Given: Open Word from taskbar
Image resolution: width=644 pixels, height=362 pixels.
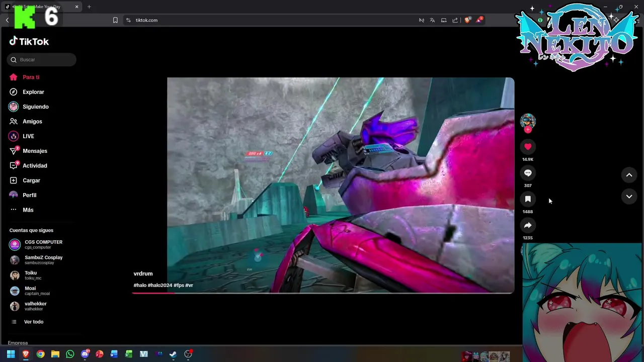Looking at the screenshot, I should [x=114, y=354].
